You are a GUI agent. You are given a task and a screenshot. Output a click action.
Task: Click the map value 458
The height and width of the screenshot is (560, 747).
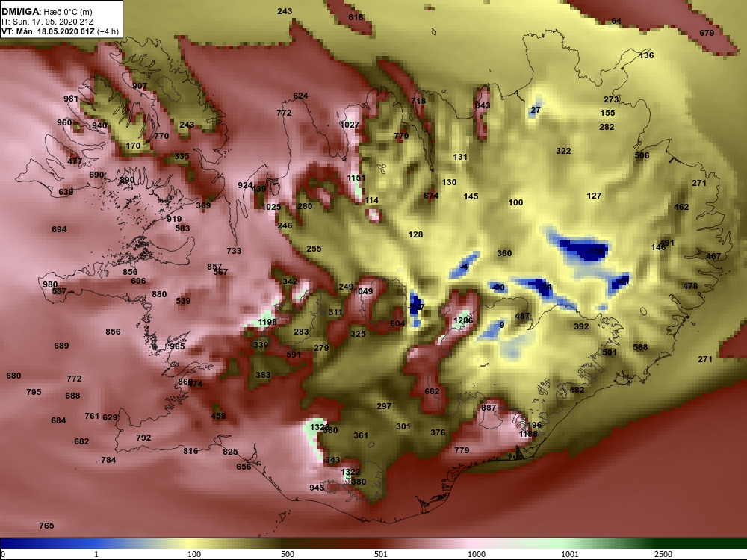218,416
